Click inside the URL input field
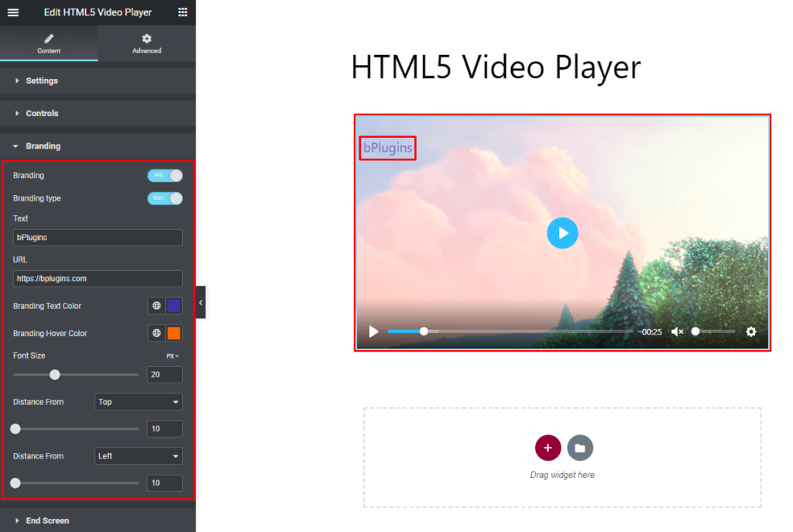The height and width of the screenshot is (532, 793). pos(98,278)
